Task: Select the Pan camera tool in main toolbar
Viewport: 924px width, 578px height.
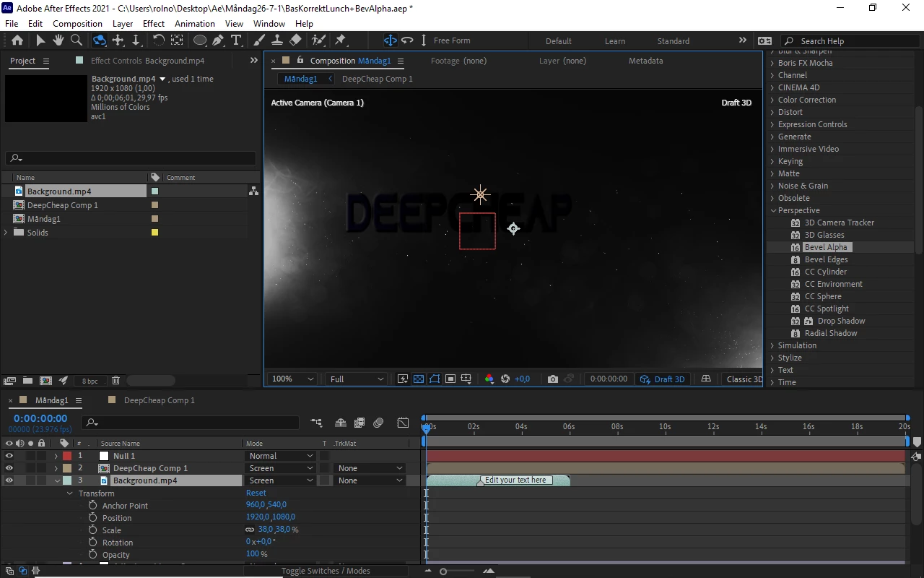Action: [118, 40]
